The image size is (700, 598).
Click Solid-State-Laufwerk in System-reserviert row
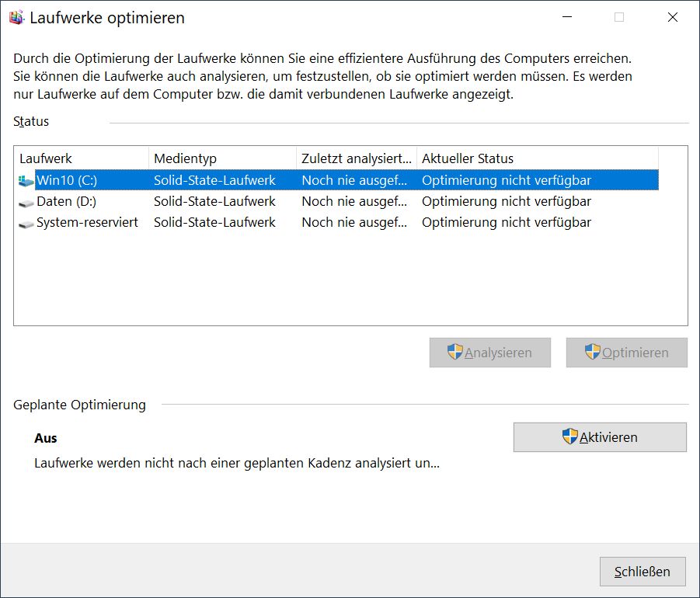[214, 222]
